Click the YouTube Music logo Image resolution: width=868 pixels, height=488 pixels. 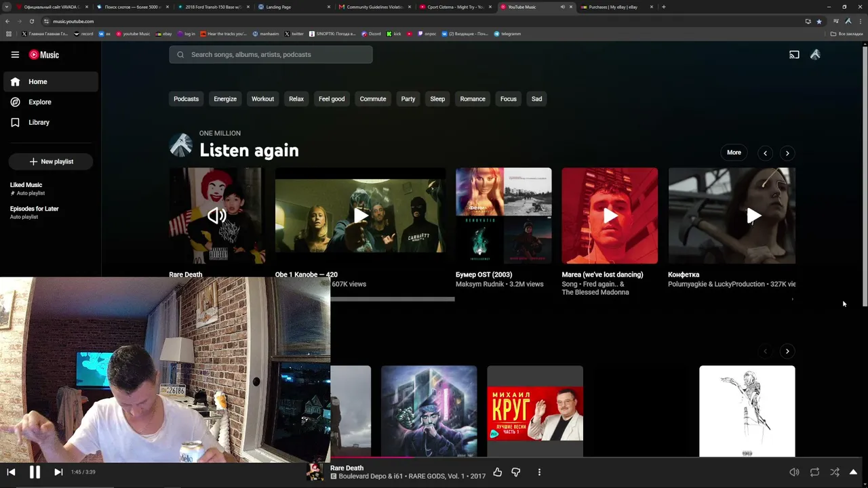pyautogui.click(x=44, y=55)
